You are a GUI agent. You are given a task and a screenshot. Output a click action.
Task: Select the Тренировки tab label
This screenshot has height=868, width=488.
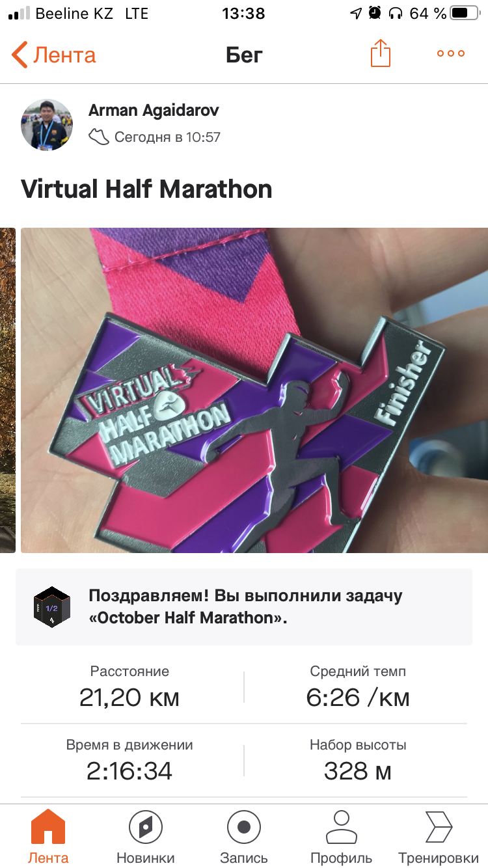pos(439,858)
